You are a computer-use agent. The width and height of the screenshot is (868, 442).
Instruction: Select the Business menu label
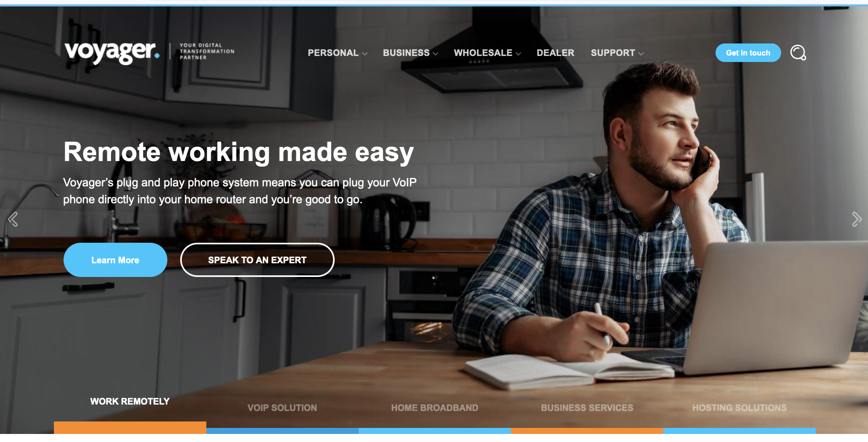pos(406,53)
